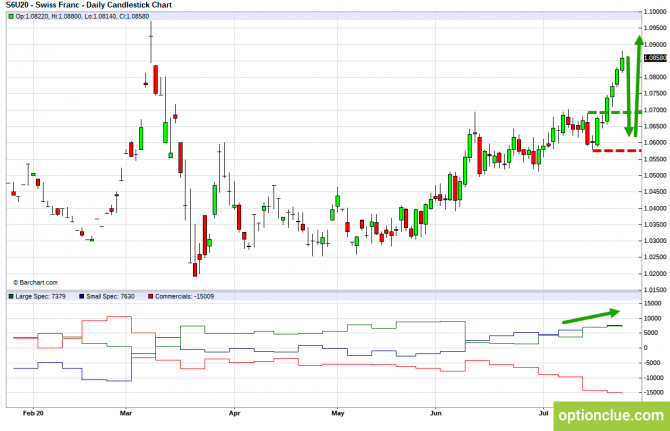Click the 10000 COT axis label
The image size is (670, 431).
click(x=652, y=318)
